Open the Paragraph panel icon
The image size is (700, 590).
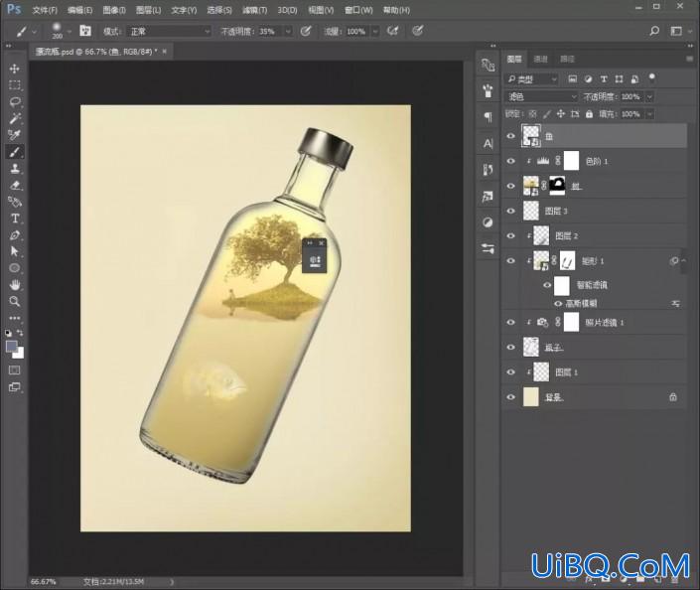point(488,117)
